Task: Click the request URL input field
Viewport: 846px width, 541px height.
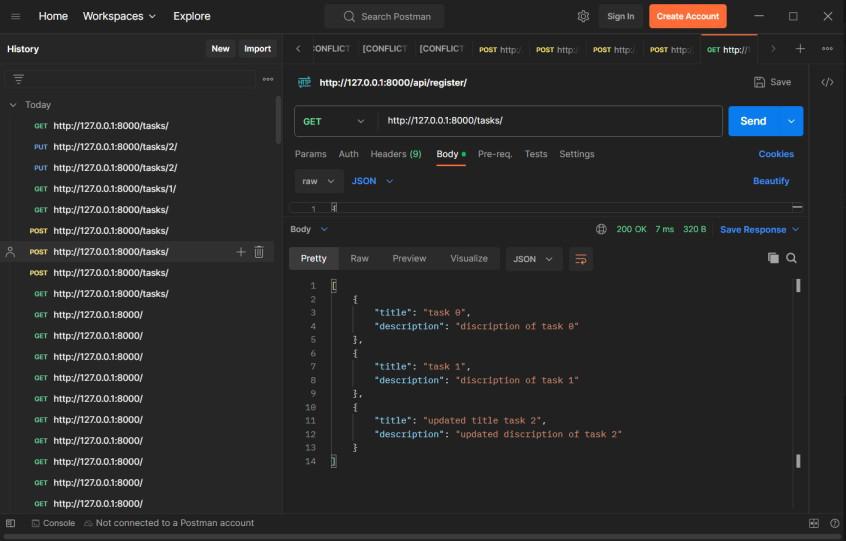Action: point(548,121)
